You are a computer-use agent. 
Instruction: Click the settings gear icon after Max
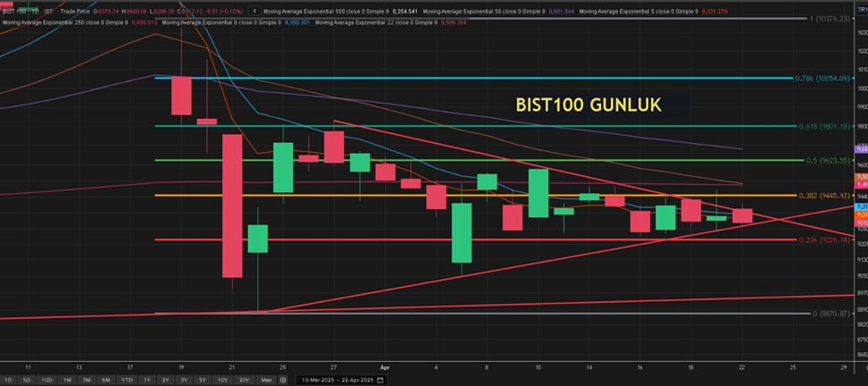click(x=283, y=380)
